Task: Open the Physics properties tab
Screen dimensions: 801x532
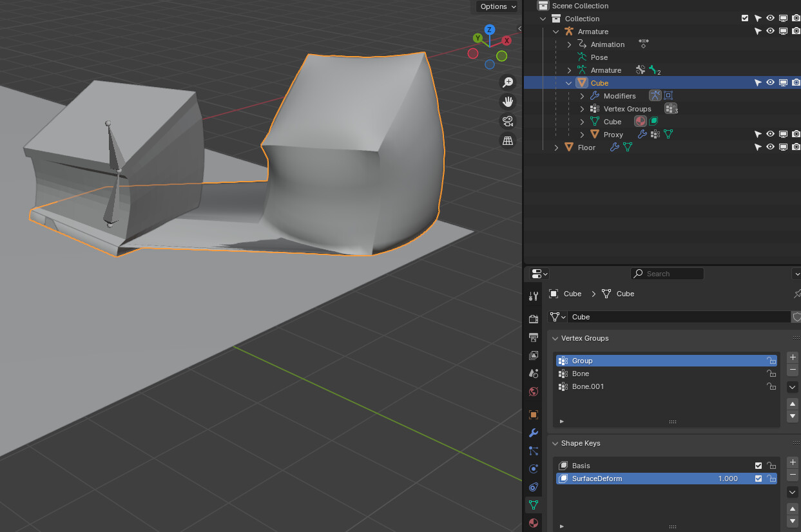Action: pos(533,468)
